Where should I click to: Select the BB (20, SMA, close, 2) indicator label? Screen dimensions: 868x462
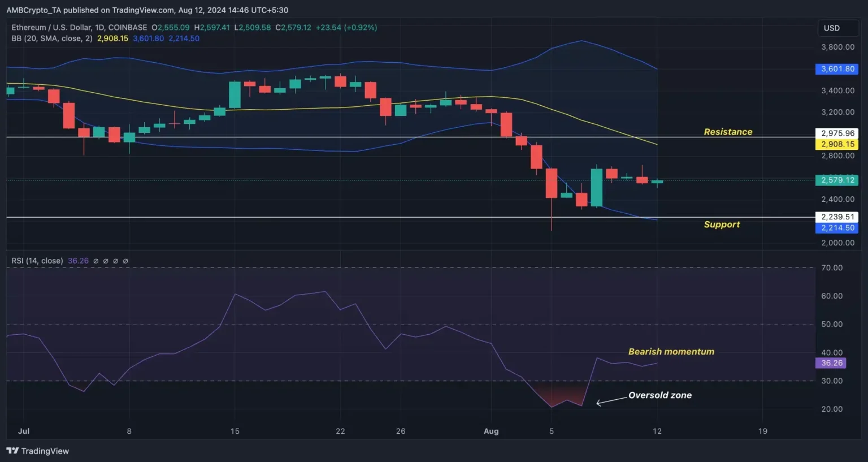pyautogui.click(x=52, y=38)
